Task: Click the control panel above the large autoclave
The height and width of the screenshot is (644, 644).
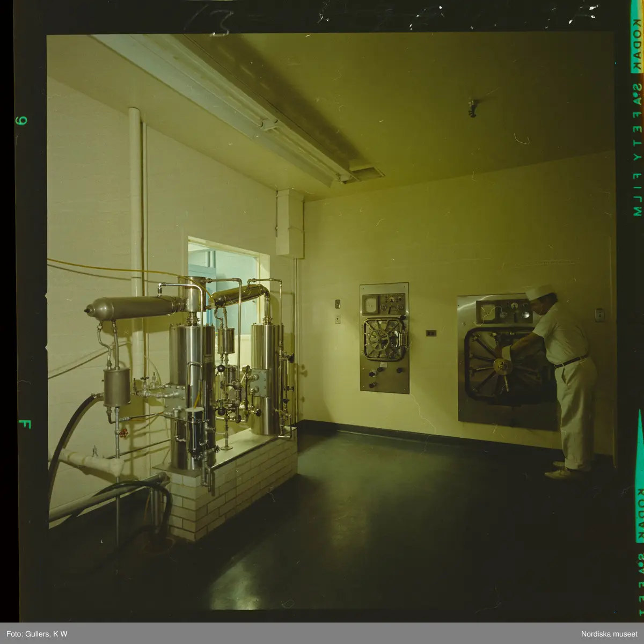Action: click(x=503, y=311)
